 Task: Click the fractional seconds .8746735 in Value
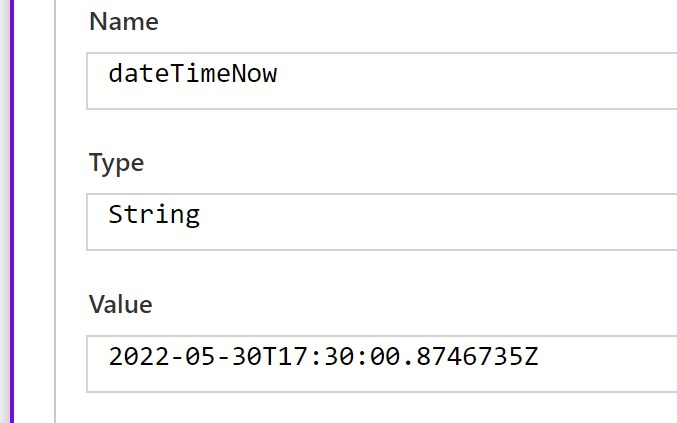(x=467, y=355)
